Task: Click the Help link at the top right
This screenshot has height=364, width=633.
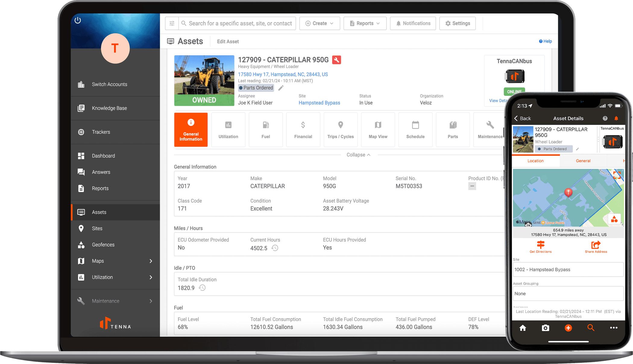Action: point(545,41)
